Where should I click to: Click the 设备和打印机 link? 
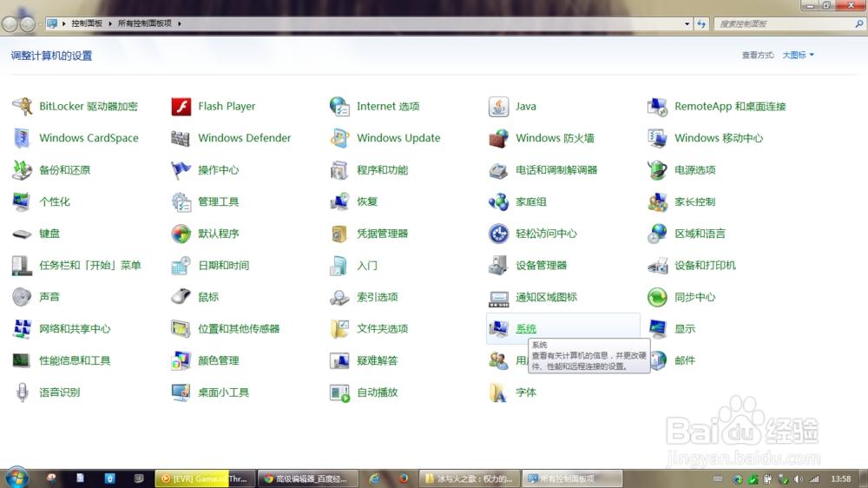pyautogui.click(x=705, y=266)
